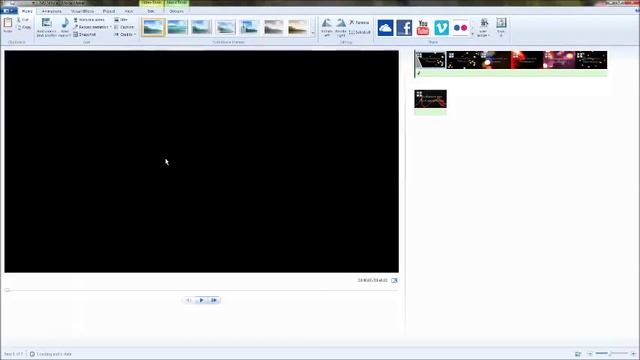The image size is (640, 360).
Task: Change thumbnail size icon in status bar
Action: pyautogui.click(x=578, y=354)
